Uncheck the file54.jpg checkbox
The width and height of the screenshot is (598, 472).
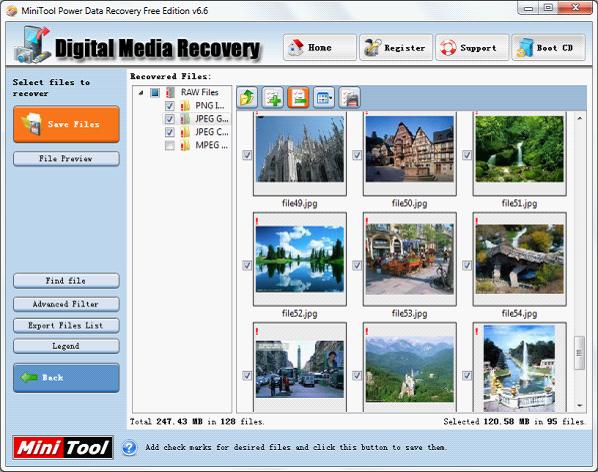[467, 265]
